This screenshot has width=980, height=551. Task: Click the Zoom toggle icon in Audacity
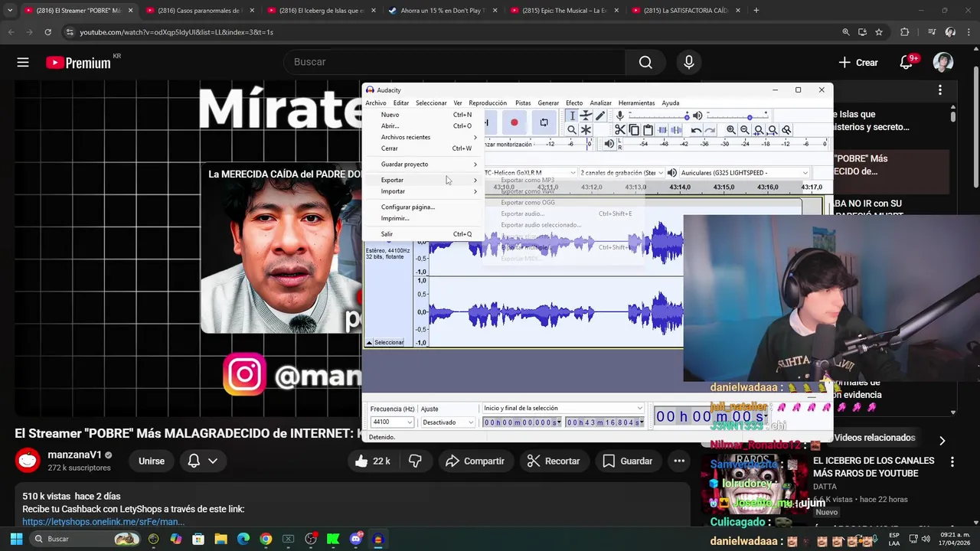[x=786, y=130]
